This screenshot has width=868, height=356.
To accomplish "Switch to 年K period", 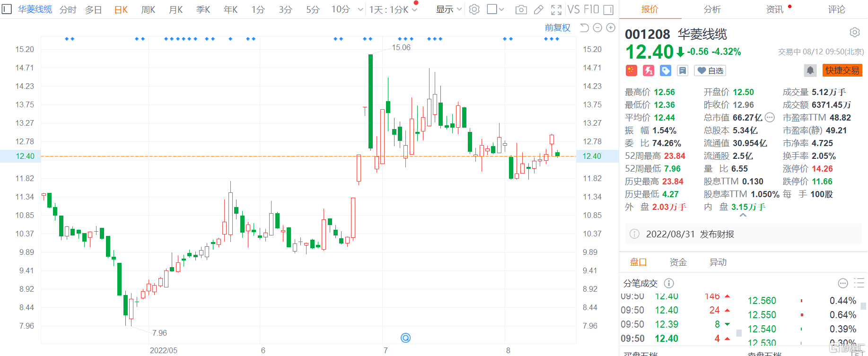I will [x=231, y=9].
